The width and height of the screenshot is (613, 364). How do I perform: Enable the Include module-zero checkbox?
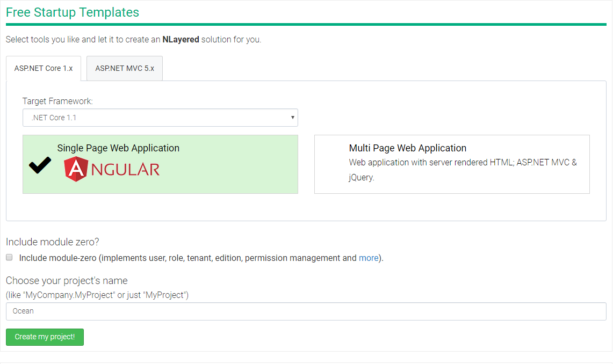[x=9, y=257]
